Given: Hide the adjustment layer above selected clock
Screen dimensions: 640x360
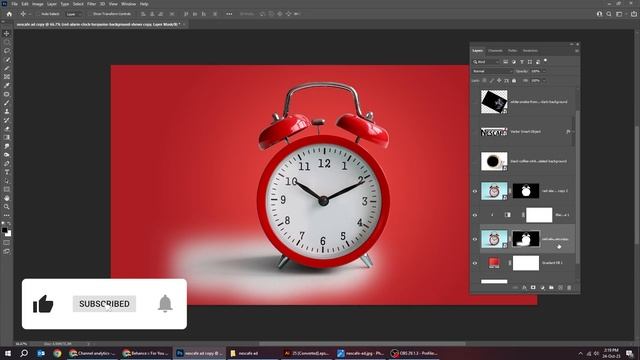Looking at the screenshot, I should [x=475, y=215].
